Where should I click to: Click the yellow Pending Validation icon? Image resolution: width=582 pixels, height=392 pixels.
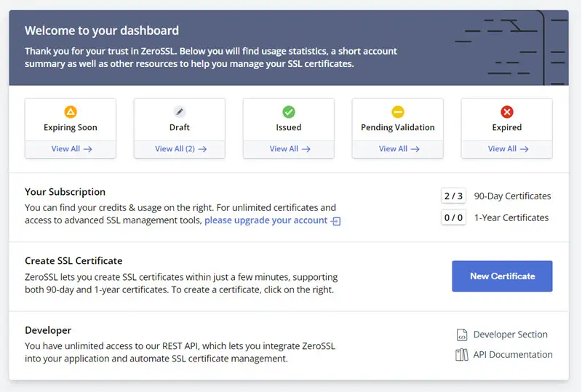point(398,112)
